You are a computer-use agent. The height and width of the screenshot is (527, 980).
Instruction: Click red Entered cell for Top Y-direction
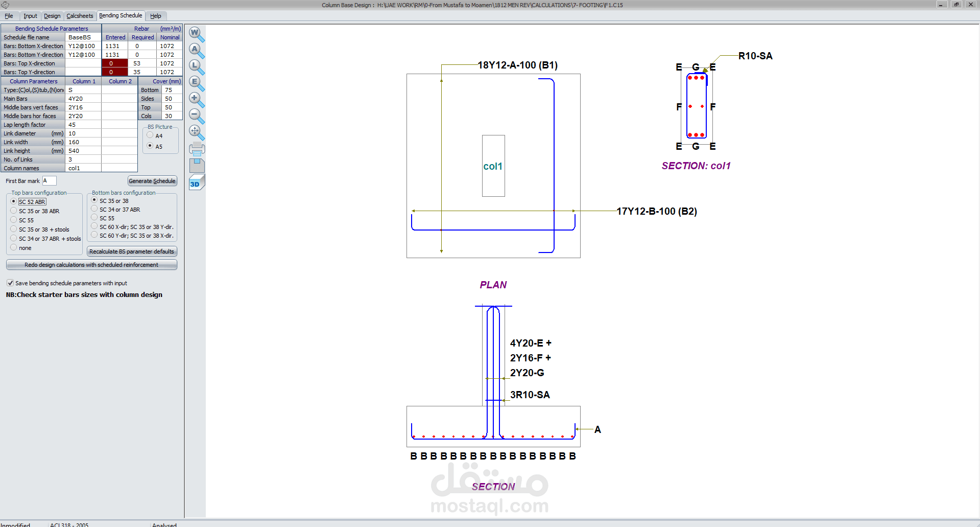click(x=115, y=72)
